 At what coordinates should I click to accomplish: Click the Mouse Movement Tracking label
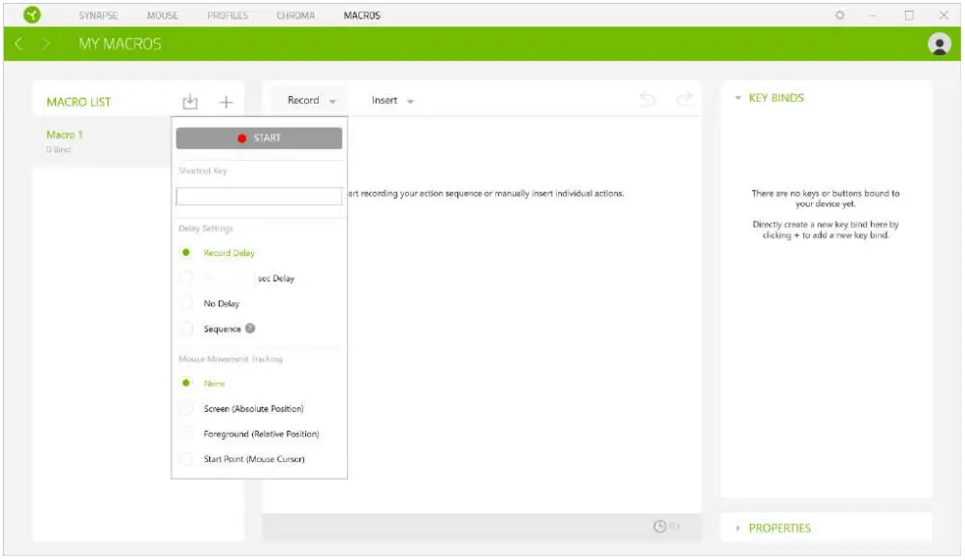(x=231, y=358)
